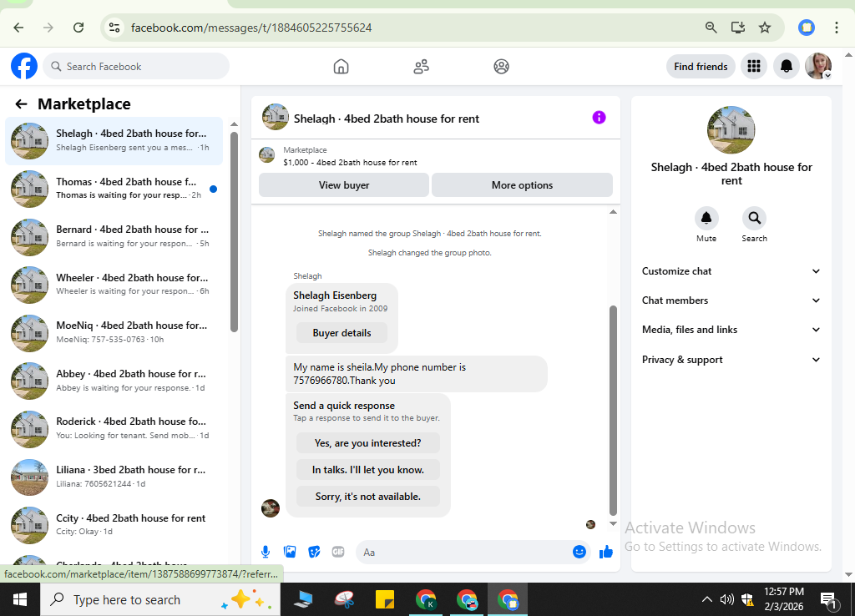Image resolution: width=855 pixels, height=616 pixels.
Task: Click the Find friends button
Action: coord(701,67)
